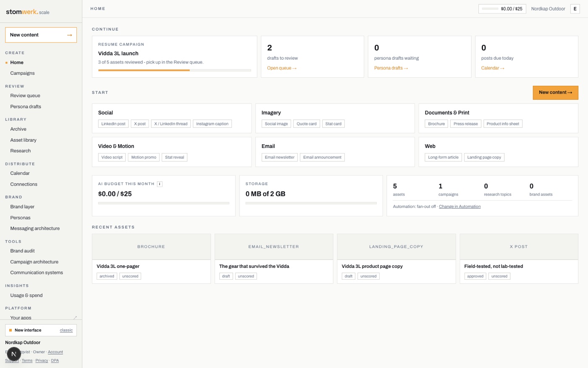Image resolution: width=588 pixels, height=368 pixels.
Task: Open the Brand audit tool
Action: (22, 251)
